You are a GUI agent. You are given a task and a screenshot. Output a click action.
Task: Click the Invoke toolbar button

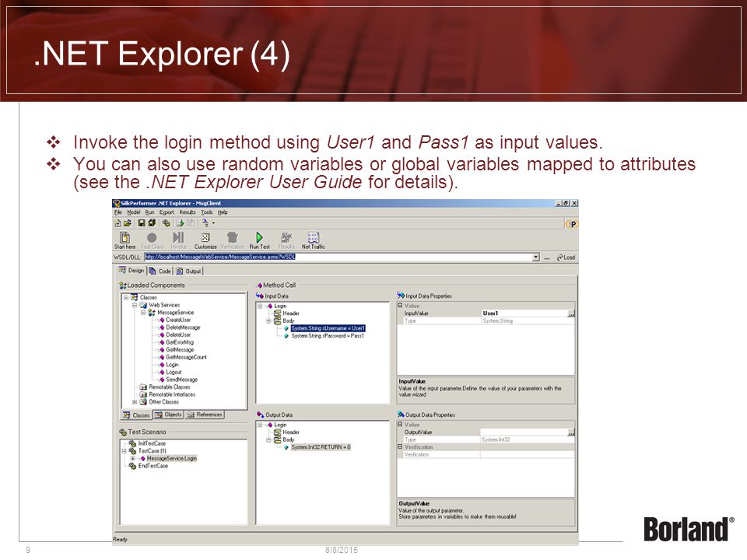178,240
